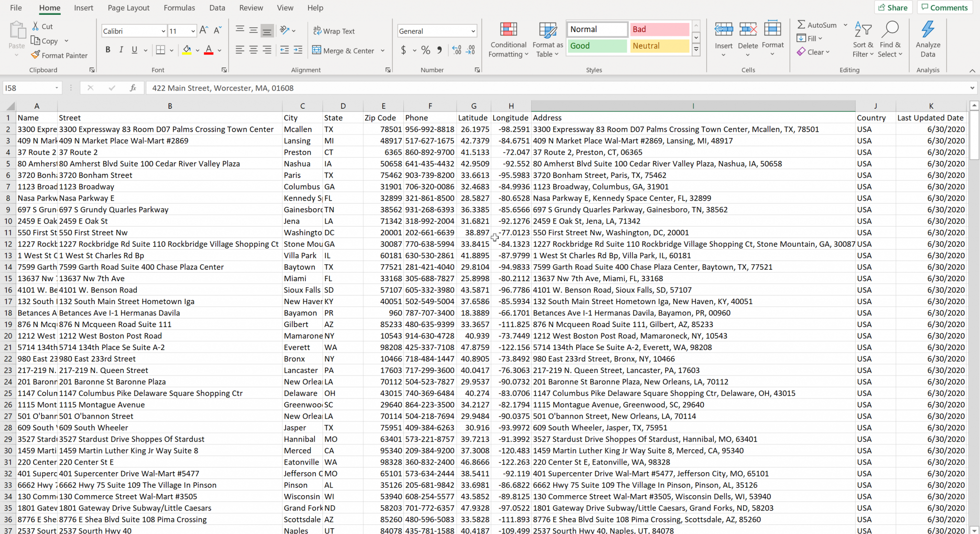Expand the Merge & Center dropdown
Image resolution: width=980 pixels, height=534 pixels.
point(382,50)
